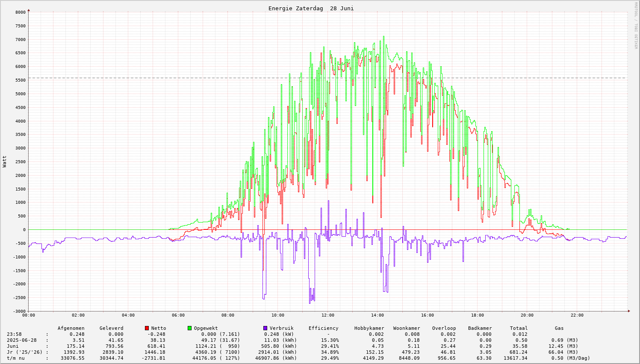Select the Efficiency column header
Image resolution: width=640 pixels, height=364 pixels.
coord(323,328)
